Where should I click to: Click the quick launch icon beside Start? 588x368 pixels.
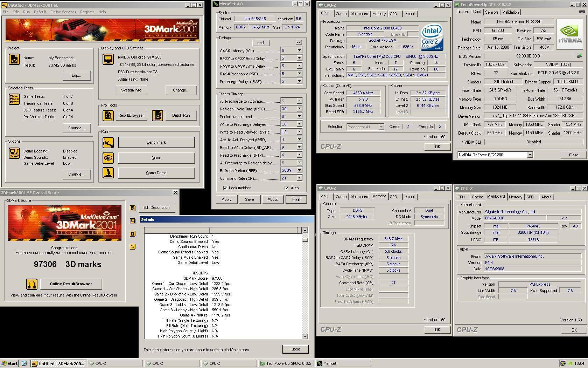tap(24, 363)
